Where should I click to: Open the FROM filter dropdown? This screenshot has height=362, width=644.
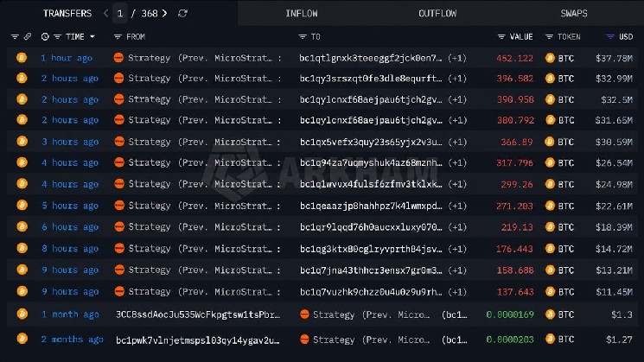pyautogui.click(x=118, y=36)
